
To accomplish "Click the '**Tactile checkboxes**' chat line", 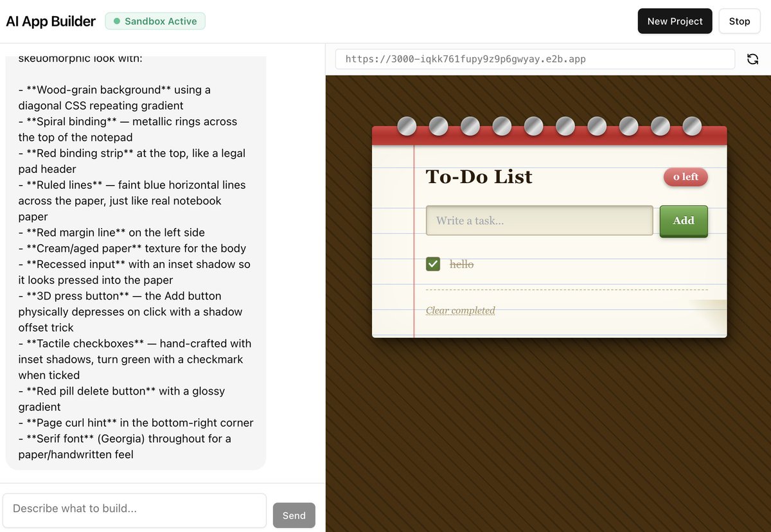I will (x=135, y=359).
